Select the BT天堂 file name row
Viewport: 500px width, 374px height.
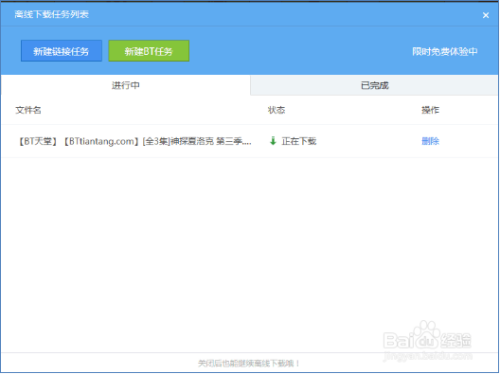249,141
